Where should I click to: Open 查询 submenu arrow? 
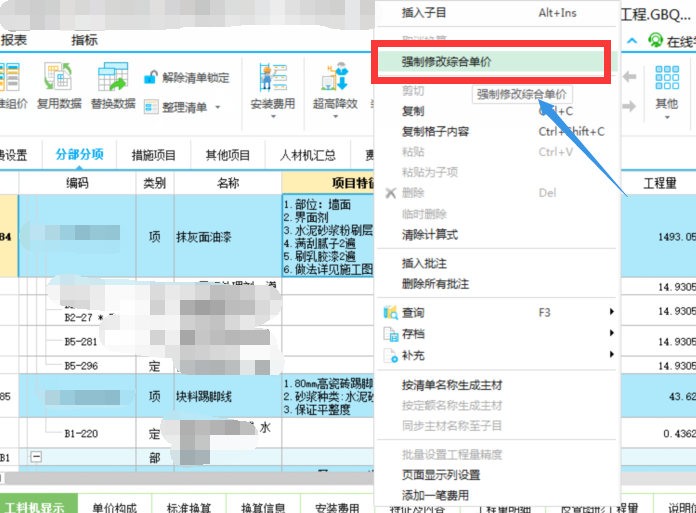pos(611,312)
